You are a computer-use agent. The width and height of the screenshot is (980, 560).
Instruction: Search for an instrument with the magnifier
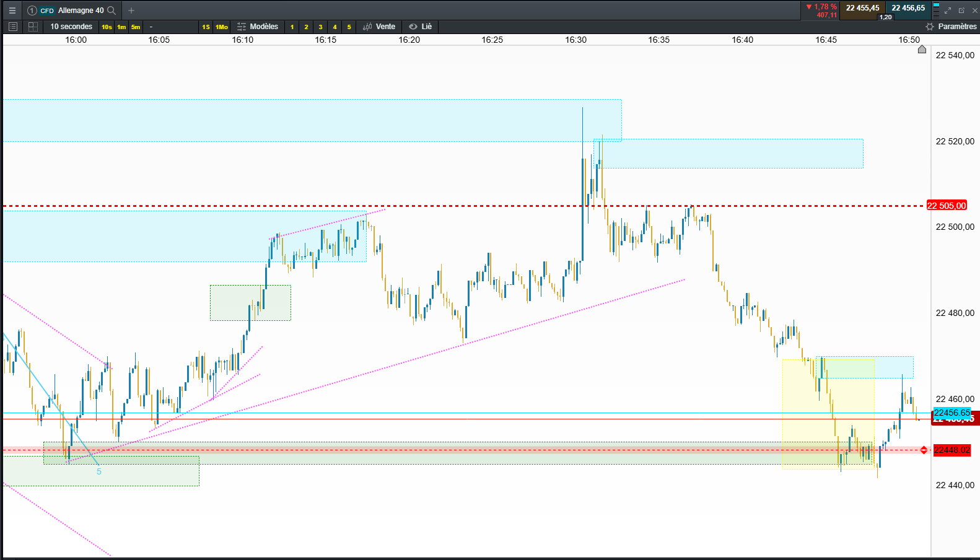[x=112, y=11]
